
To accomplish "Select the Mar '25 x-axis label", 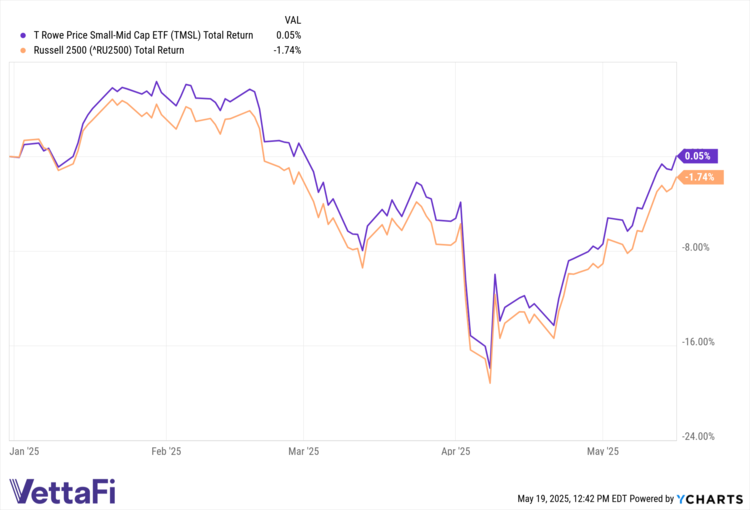I will click(x=304, y=451).
